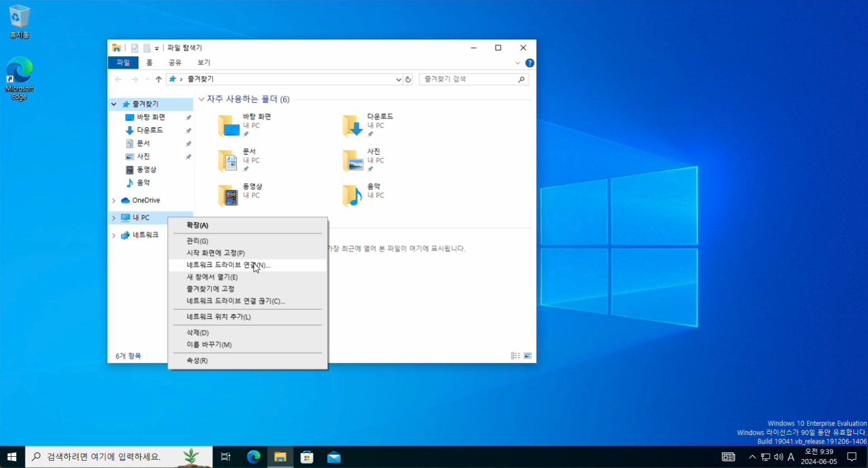The width and height of the screenshot is (868, 468).
Task: Switch to large icons view in status bar
Action: [527, 356]
